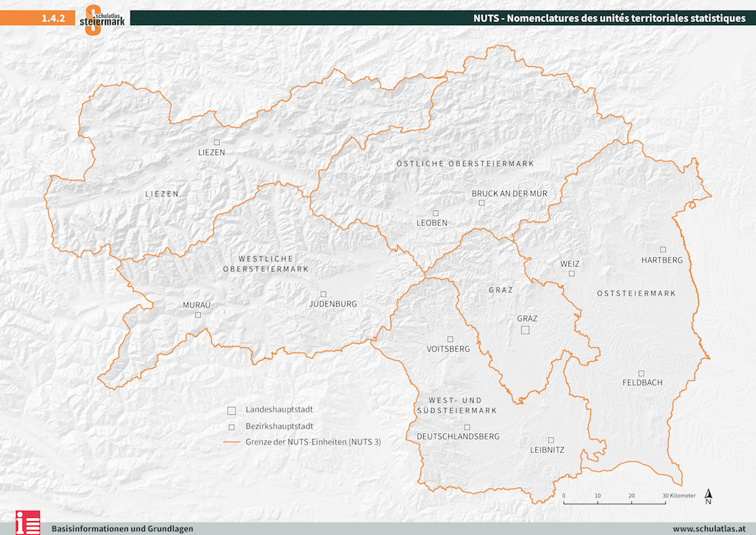Click the orange 1.4.2 chapter number tab
This screenshot has height=535, width=756.
click(x=53, y=19)
